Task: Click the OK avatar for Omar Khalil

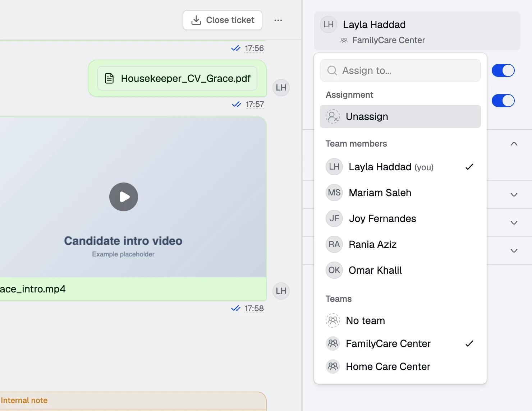Action: 334,270
